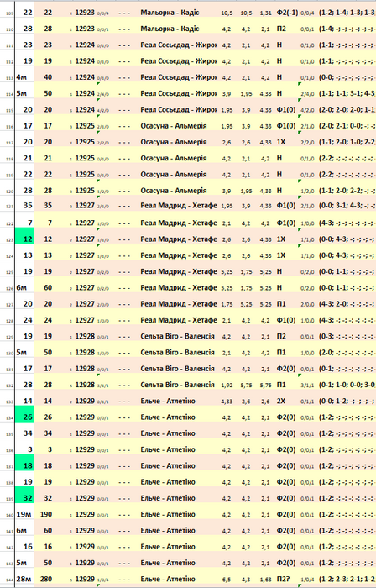The image size is (376, 588).
Task: Select the green cell with value 18
Action: (x=24, y=463)
